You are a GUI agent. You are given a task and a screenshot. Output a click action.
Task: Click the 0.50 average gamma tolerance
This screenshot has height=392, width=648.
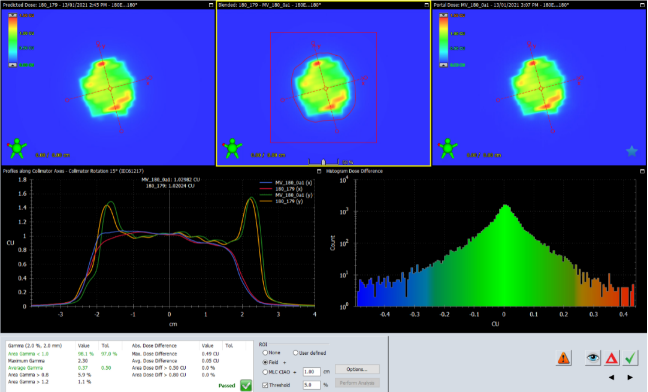tap(106, 368)
